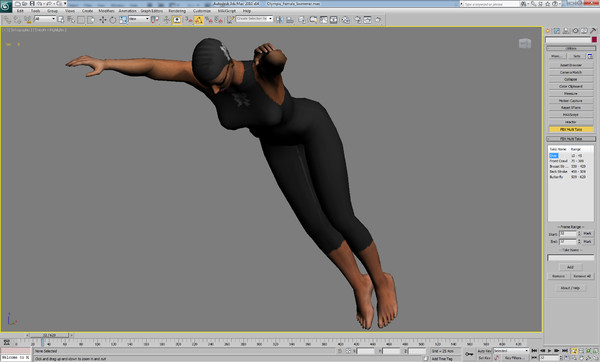This screenshot has height=362, width=600.
Task: Click the red object color swatch
Action: click(x=594, y=40)
